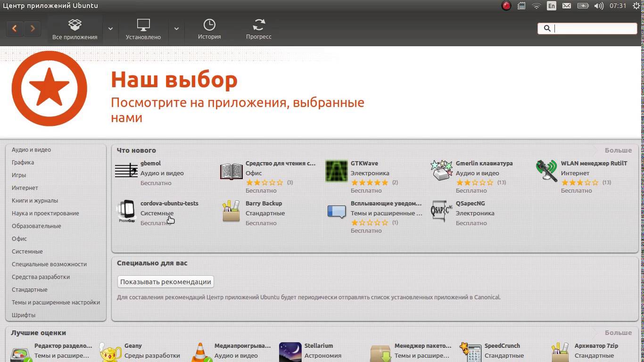The width and height of the screenshot is (644, 362).
Task: Open the Установлено section
Action: click(x=143, y=29)
